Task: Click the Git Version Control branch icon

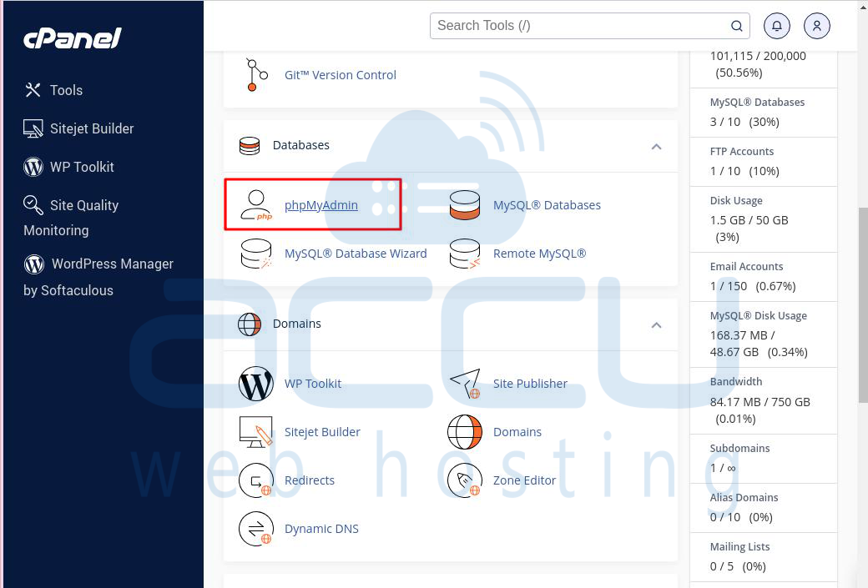Action: (x=255, y=75)
